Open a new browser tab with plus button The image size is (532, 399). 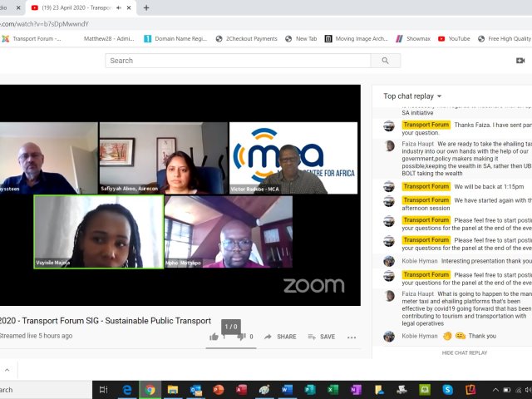pos(146,7)
